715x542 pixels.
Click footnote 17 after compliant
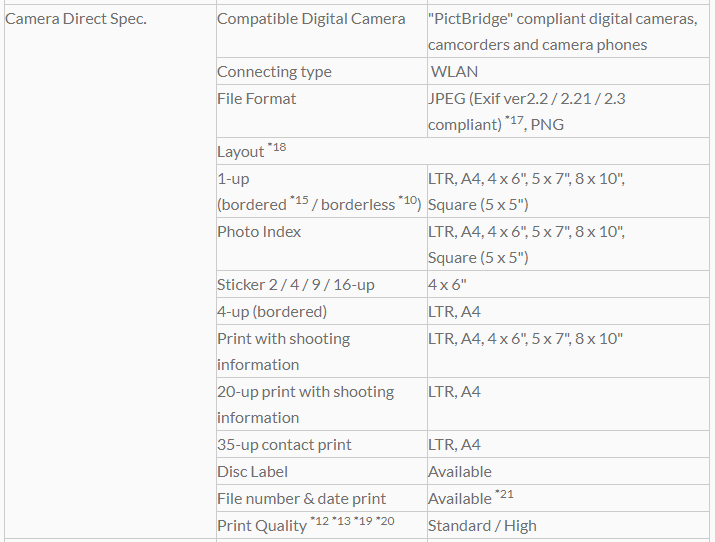pos(516,121)
